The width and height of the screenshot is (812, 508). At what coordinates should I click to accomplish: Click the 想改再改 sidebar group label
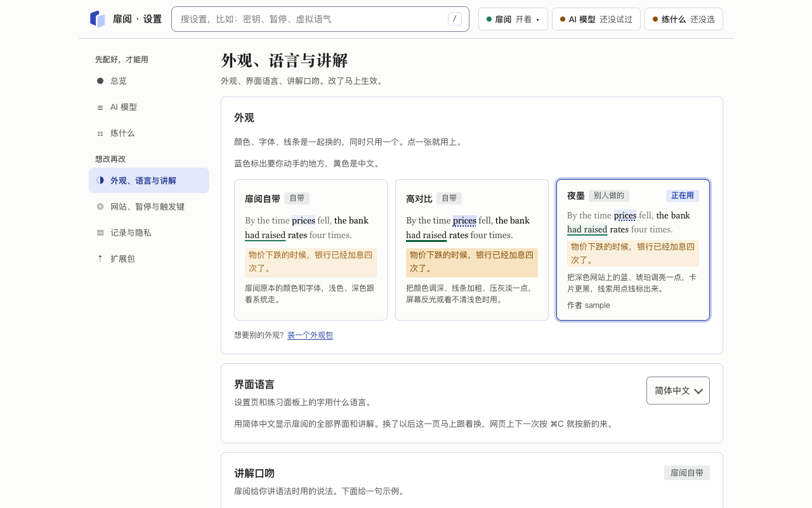[110, 159]
